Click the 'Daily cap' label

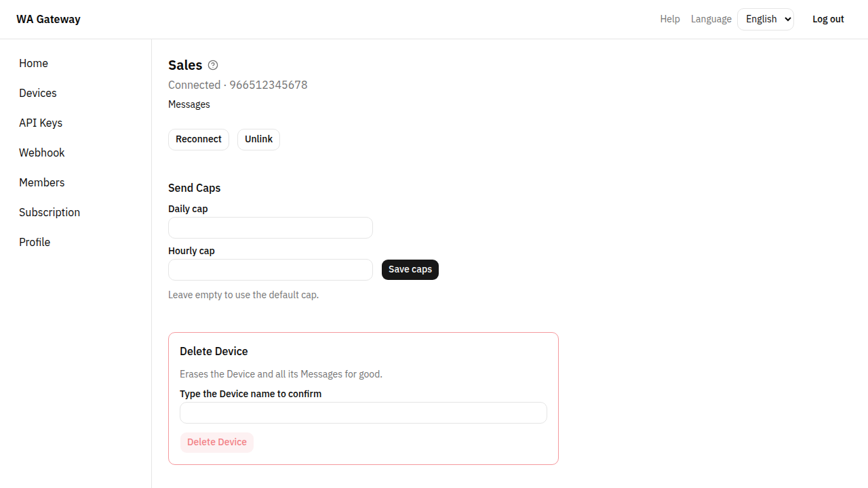(188, 209)
